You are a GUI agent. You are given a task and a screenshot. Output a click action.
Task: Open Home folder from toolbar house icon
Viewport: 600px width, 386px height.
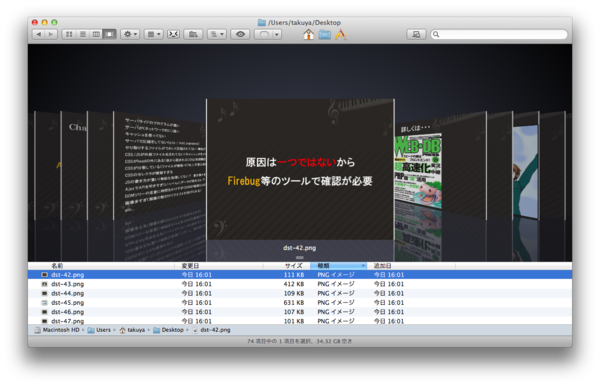pos(308,34)
